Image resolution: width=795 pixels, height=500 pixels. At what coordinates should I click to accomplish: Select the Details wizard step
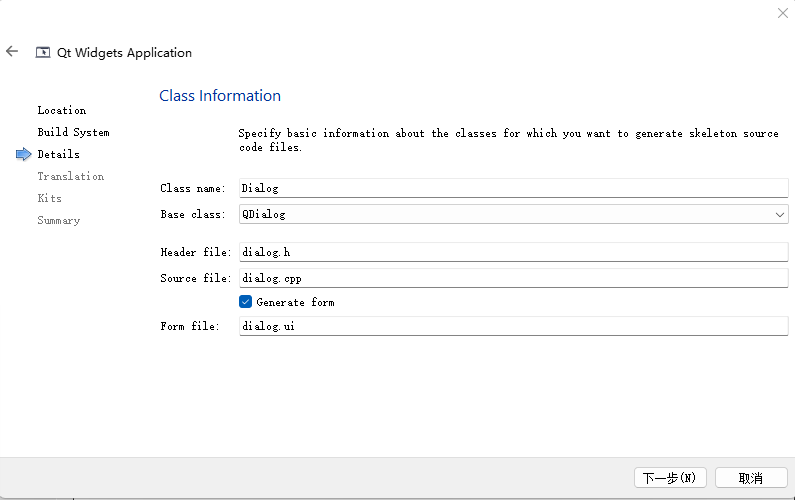(58, 154)
